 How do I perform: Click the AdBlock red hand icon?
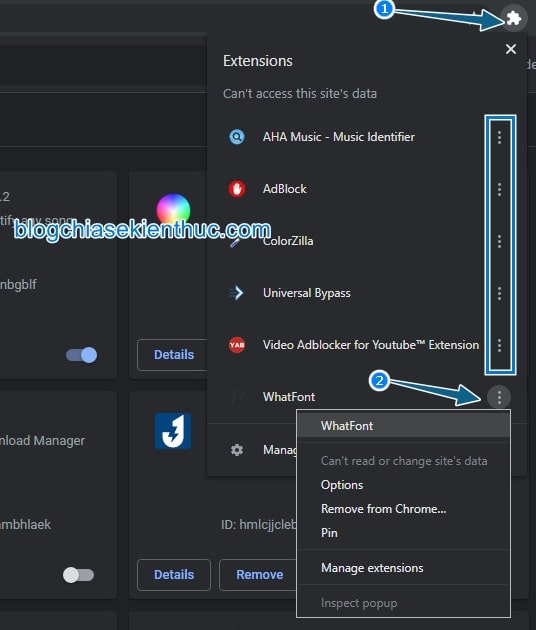click(x=237, y=188)
